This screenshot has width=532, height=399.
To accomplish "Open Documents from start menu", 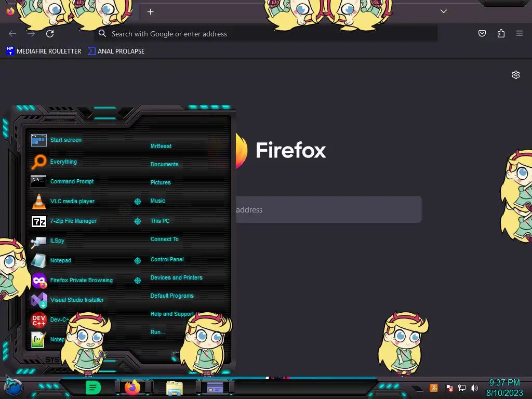I will point(164,164).
